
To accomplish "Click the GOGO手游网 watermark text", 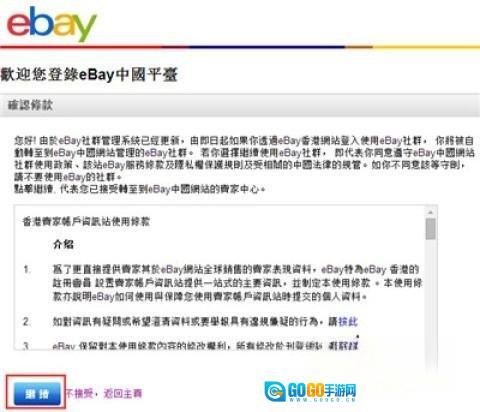I will [x=322, y=391].
